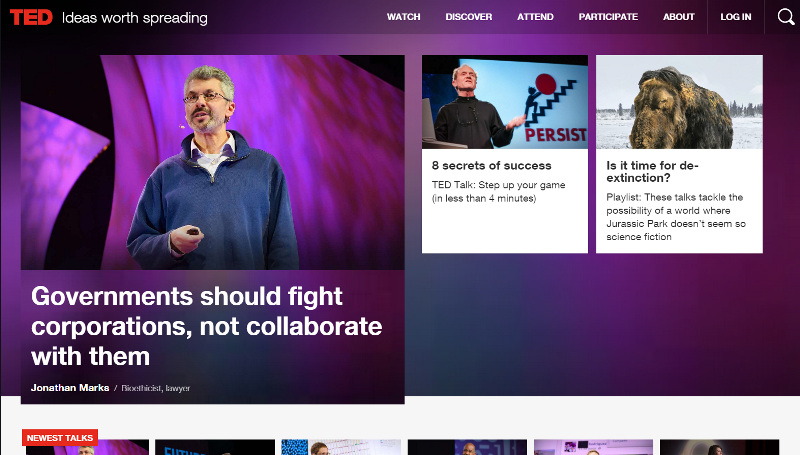Click the '8 secrets of success' title

tap(491, 165)
